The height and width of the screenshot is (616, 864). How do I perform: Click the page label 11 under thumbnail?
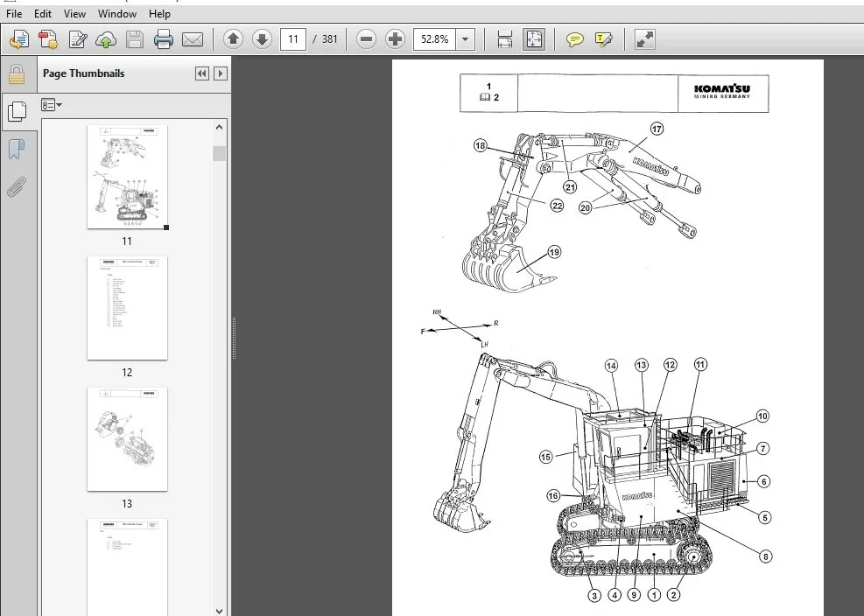127,241
